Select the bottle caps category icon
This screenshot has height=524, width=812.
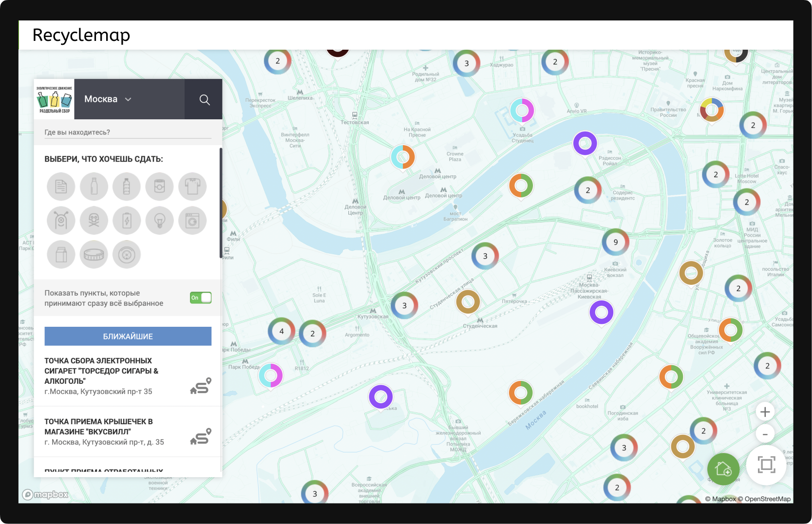(x=94, y=254)
